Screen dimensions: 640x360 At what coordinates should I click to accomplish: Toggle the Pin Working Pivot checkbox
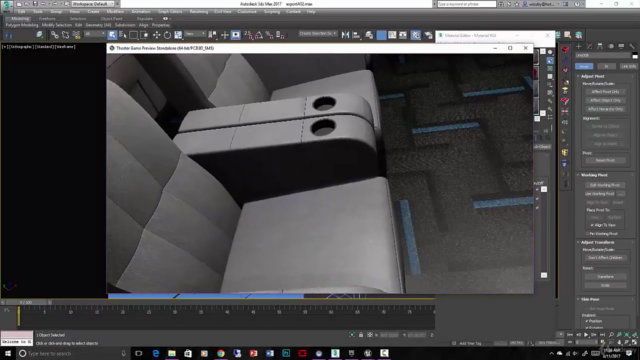(x=587, y=234)
